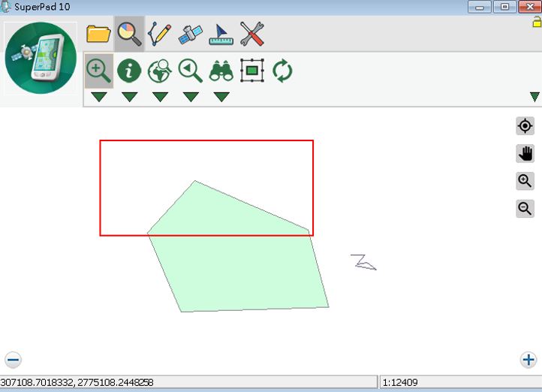
Task: Refresh the map with green arrows
Action: pos(282,71)
